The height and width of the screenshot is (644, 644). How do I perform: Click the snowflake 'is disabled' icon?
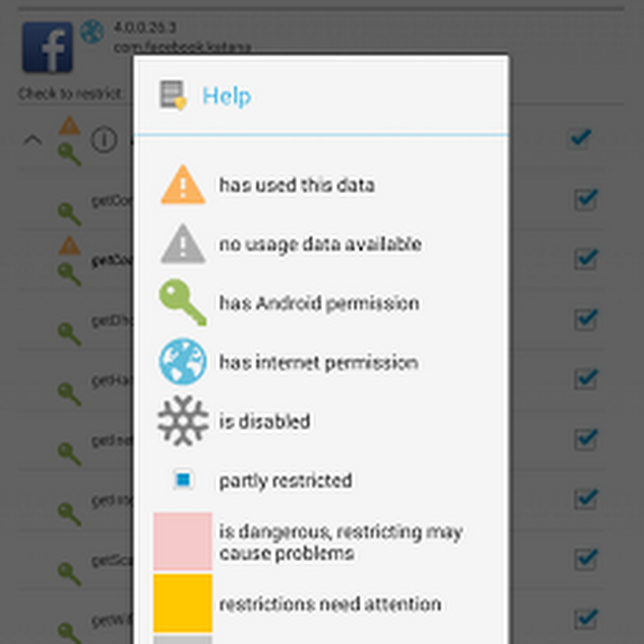pos(183,421)
